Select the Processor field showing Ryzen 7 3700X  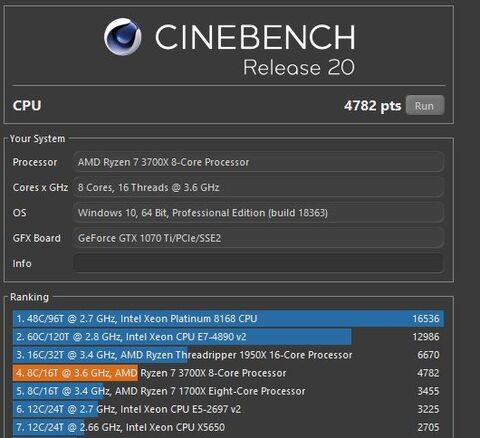click(258, 162)
